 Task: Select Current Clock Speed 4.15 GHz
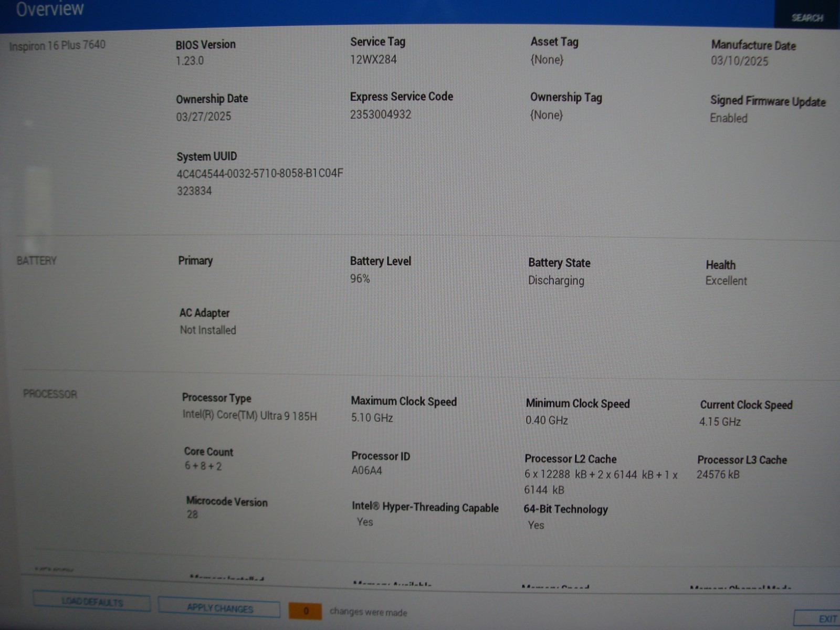(720, 422)
